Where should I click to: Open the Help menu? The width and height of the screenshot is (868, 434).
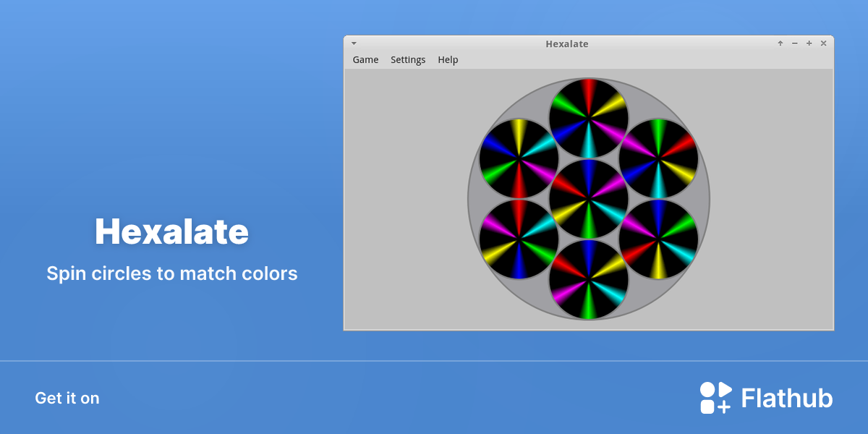pyautogui.click(x=448, y=60)
